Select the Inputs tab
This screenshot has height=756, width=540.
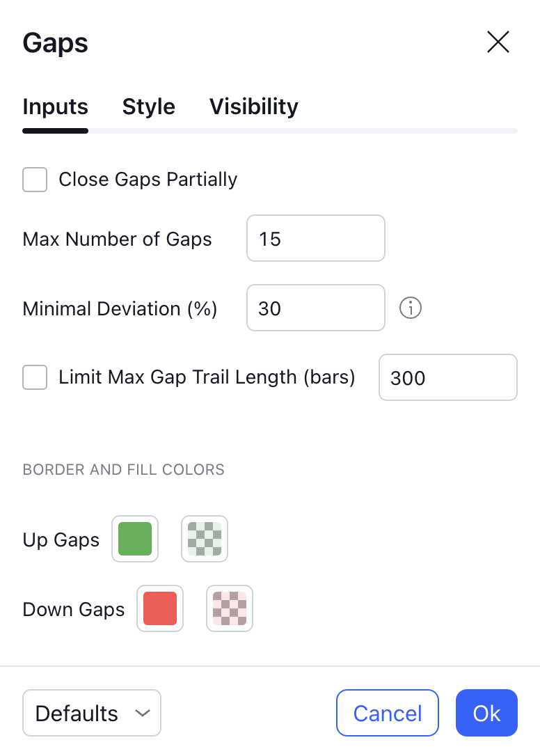coord(56,107)
